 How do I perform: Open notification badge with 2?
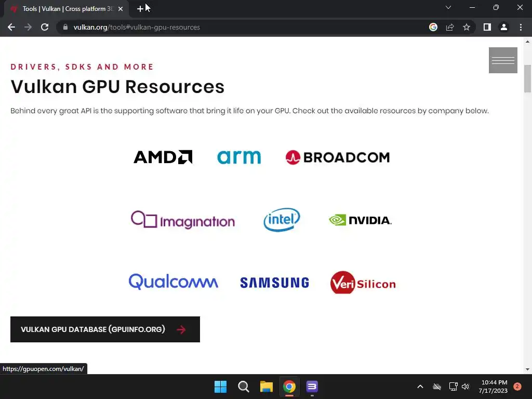pyautogui.click(x=517, y=387)
